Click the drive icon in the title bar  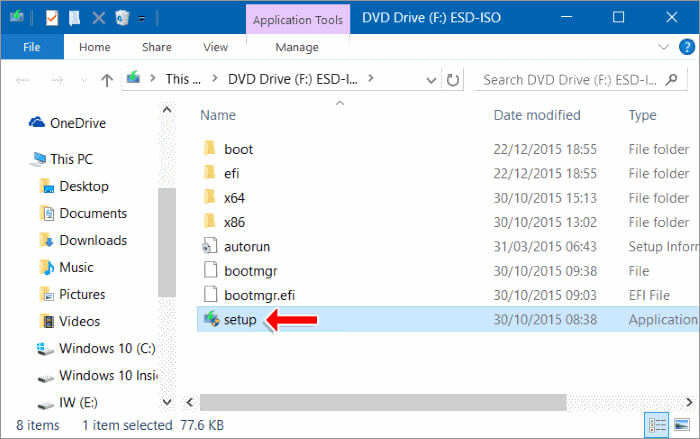click(17, 17)
